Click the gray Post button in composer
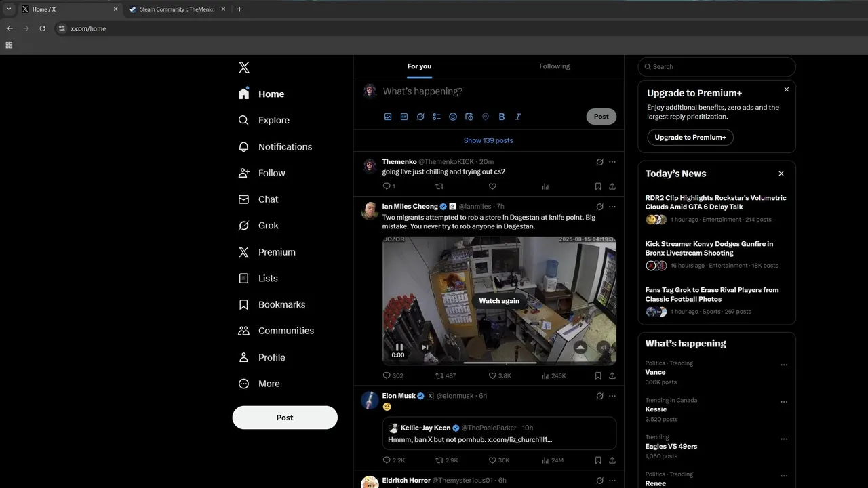The height and width of the screenshot is (488, 868). 601,117
